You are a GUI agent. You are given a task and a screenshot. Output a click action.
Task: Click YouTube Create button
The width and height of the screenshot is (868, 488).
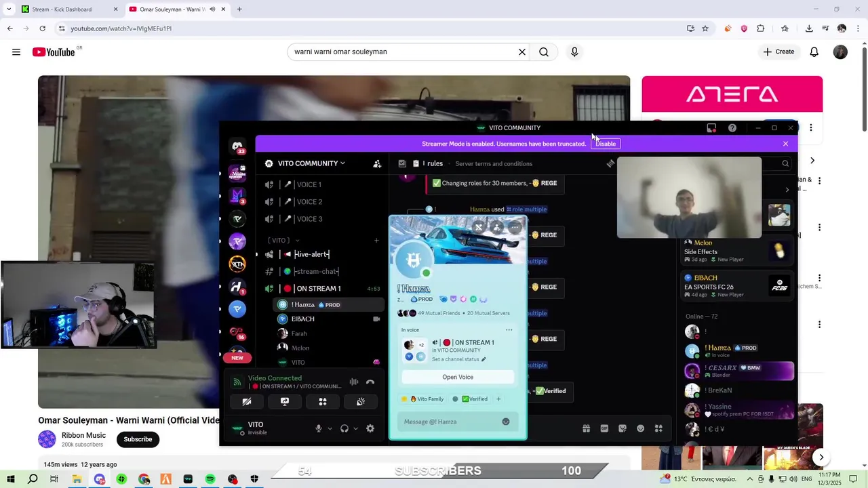tap(778, 52)
